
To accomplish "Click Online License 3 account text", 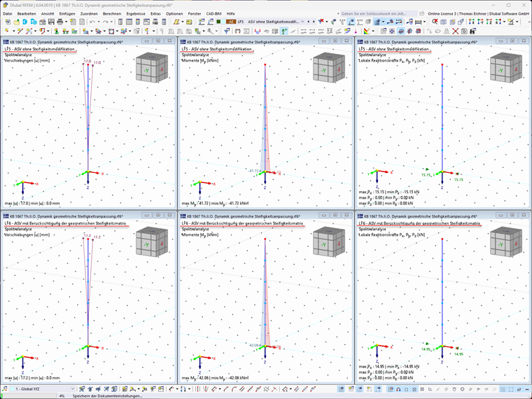I will 478,13.
